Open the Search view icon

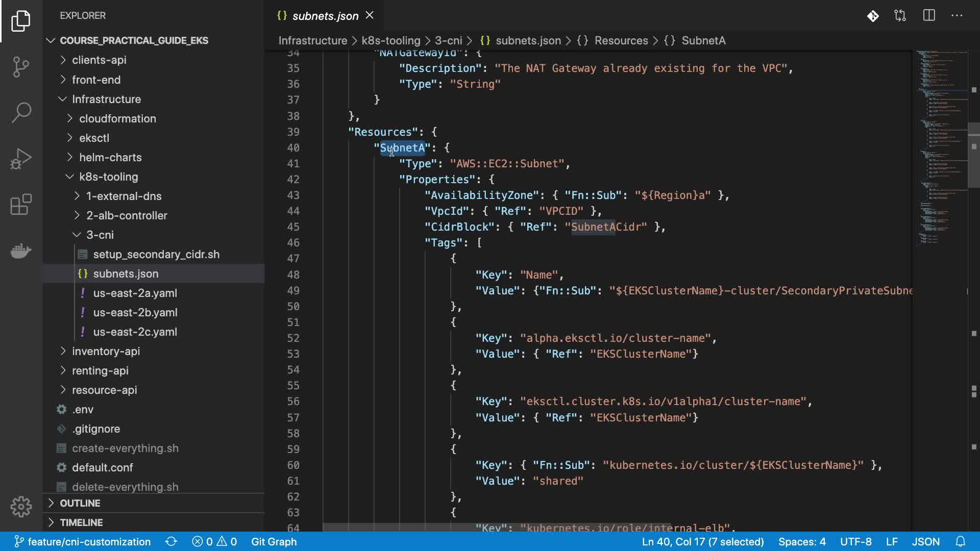[21, 112]
